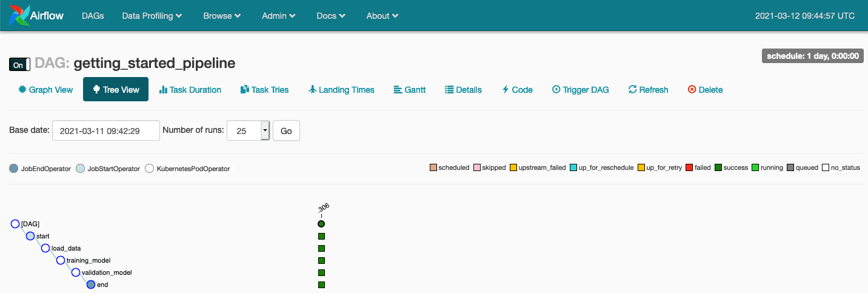This screenshot has height=293, width=868.
Task: Open the Task Duration chart view
Action: tap(190, 90)
